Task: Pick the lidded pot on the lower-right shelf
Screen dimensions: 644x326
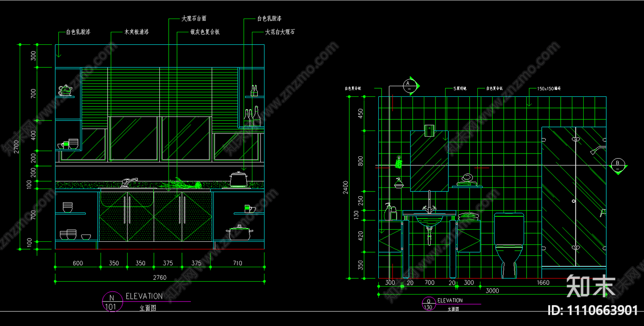Action: pyautogui.click(x=239, y=233)
